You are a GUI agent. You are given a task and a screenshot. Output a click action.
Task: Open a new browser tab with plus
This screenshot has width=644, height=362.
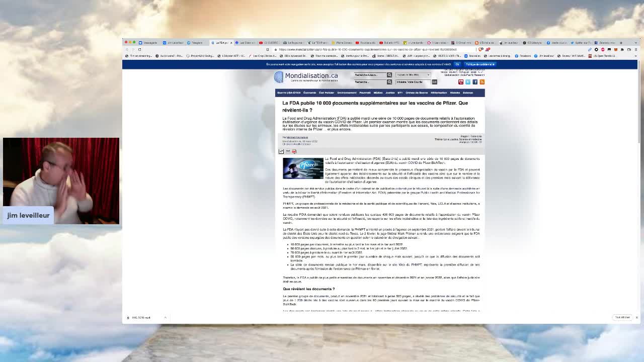[x=621, y=43]
